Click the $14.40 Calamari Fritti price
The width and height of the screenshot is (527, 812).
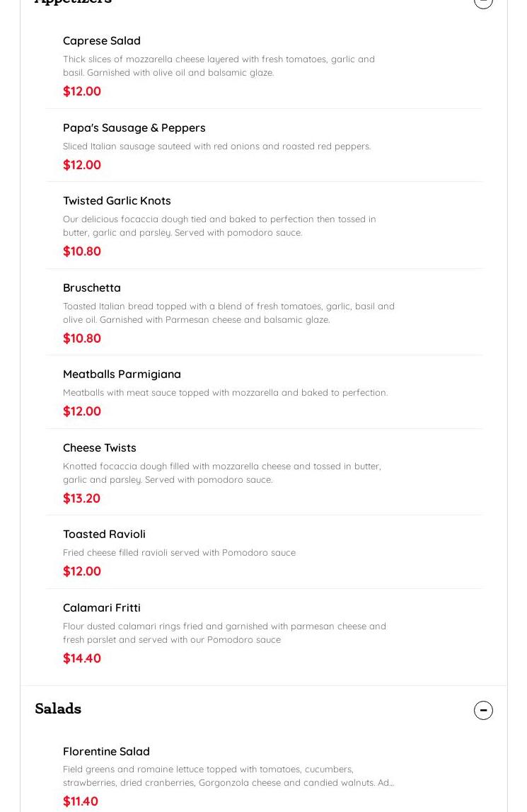point(82,658)
